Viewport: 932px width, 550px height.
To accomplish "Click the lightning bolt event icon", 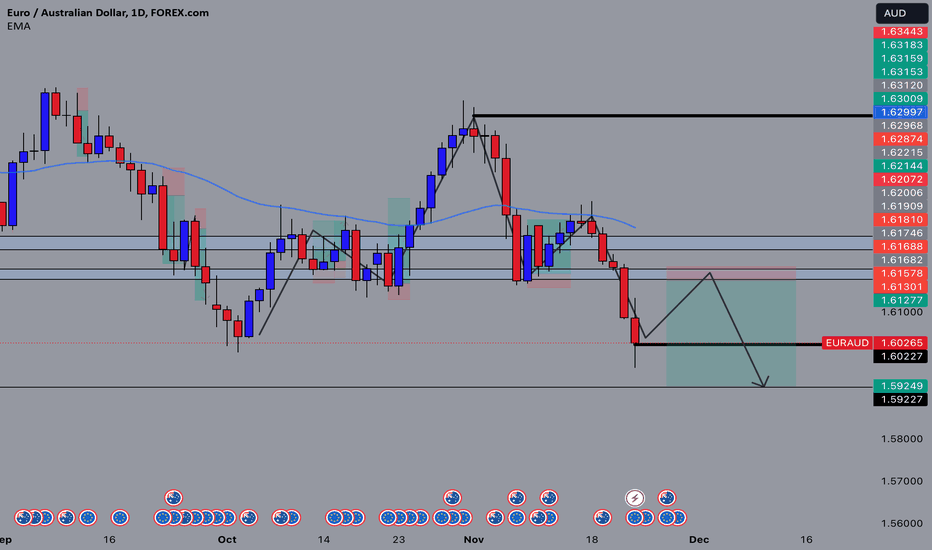I will [x=635, y=498].
